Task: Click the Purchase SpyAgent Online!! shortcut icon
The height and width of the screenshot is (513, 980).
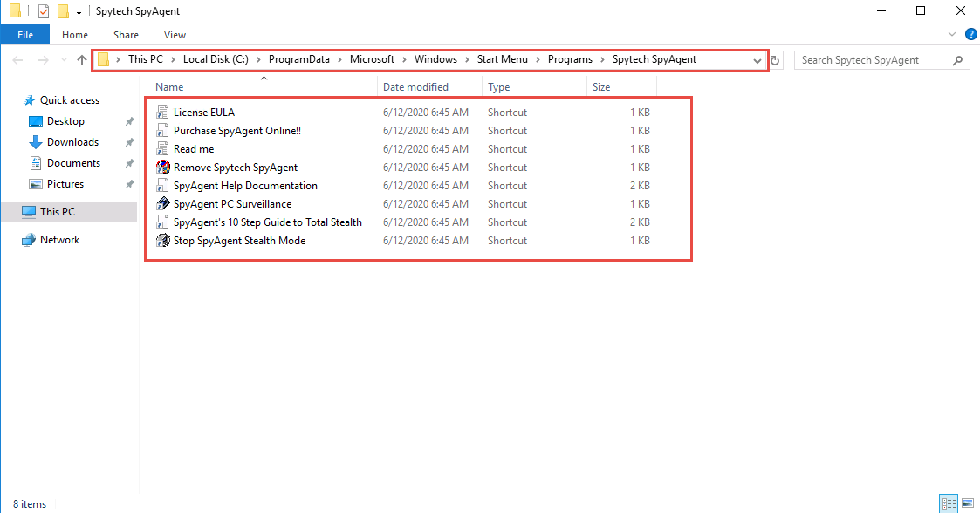Action: [x=162, y=131]
